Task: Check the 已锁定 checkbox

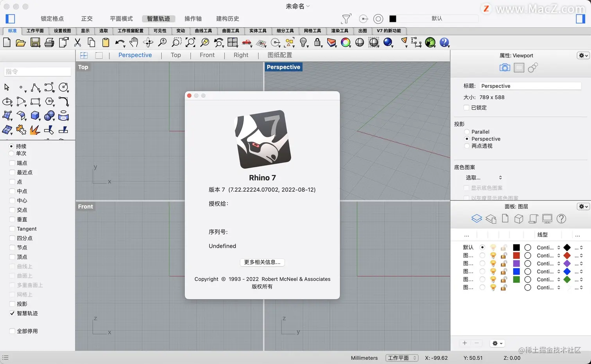Action: (x=466, y=107)
